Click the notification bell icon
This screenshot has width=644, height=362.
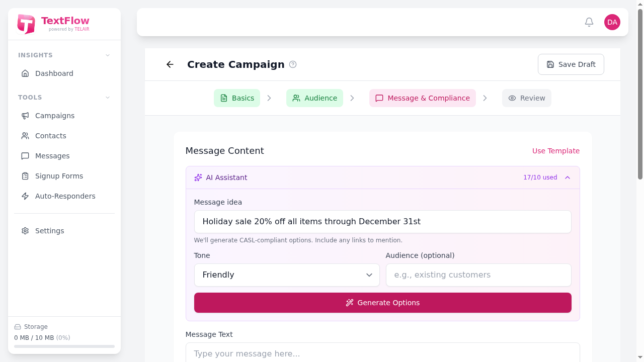click(x=589, y=22)
